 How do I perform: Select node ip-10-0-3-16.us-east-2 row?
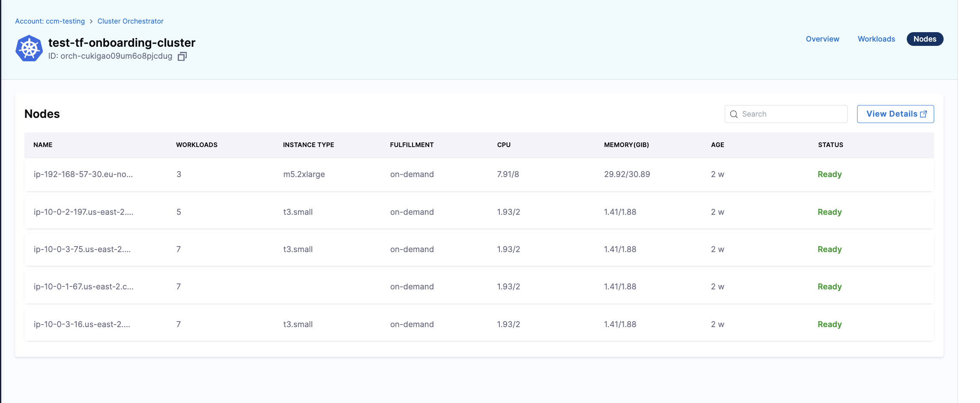click(x=82, y=325)
